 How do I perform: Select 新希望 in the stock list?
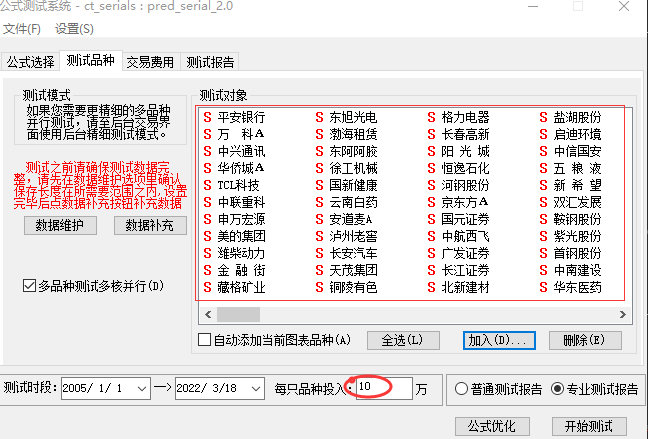click(x=577, y=185)
